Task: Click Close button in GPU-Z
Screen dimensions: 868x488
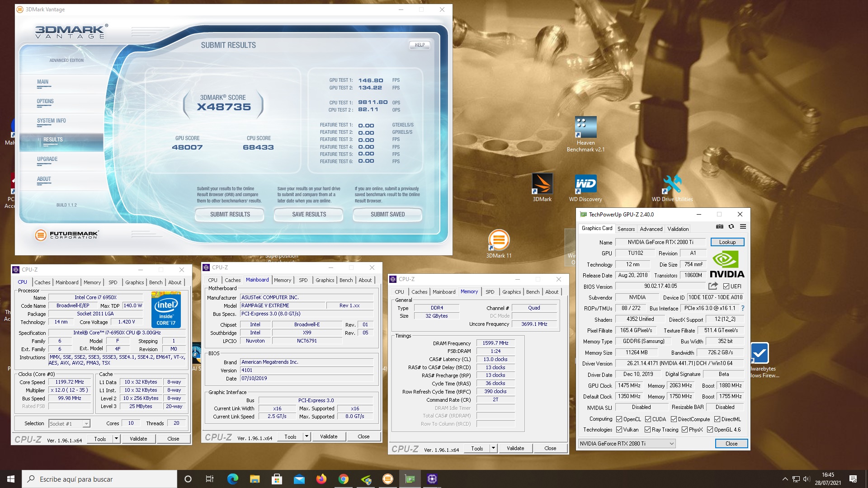Action: point(731,444)
